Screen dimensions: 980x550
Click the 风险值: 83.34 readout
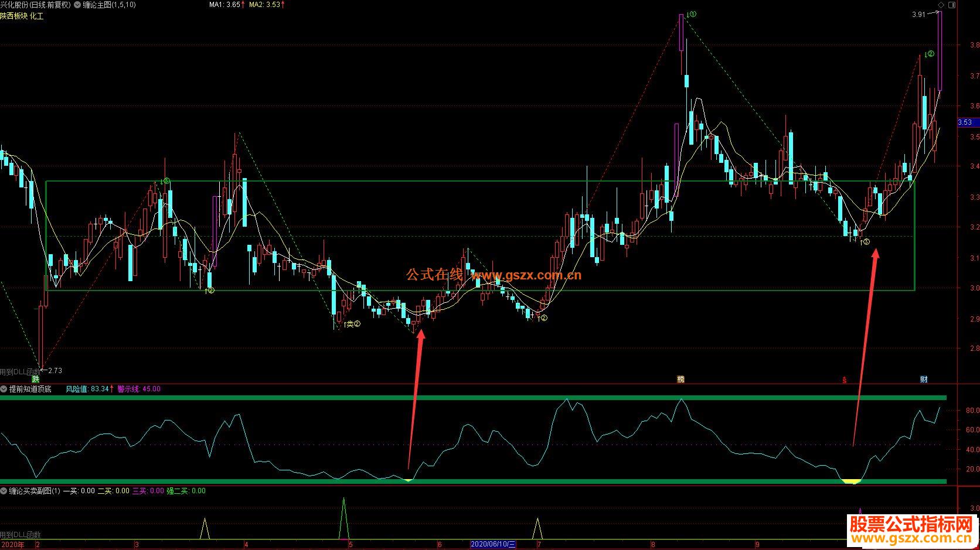point(87,389)
